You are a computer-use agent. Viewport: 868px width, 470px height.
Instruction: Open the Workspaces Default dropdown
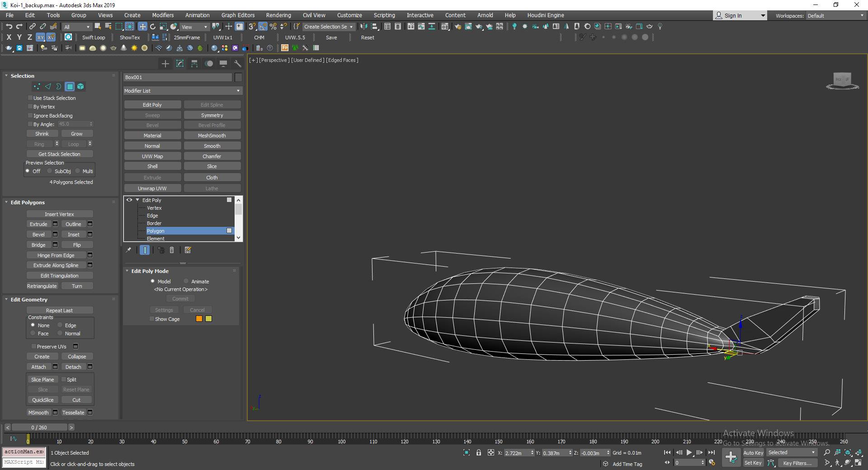[835, 15]
